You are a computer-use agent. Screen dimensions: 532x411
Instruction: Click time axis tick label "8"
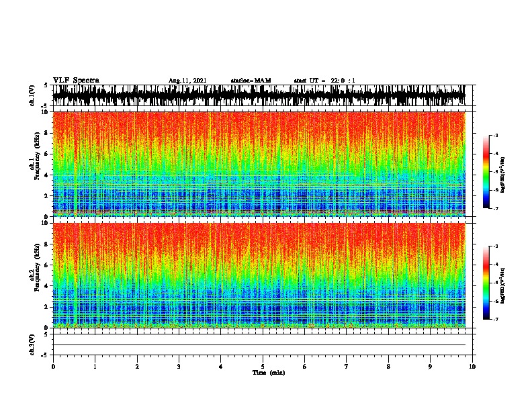click(388, 367)
